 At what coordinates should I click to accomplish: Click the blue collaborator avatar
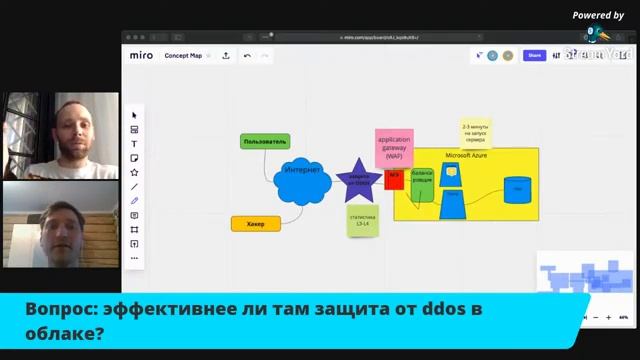(493, 56)
